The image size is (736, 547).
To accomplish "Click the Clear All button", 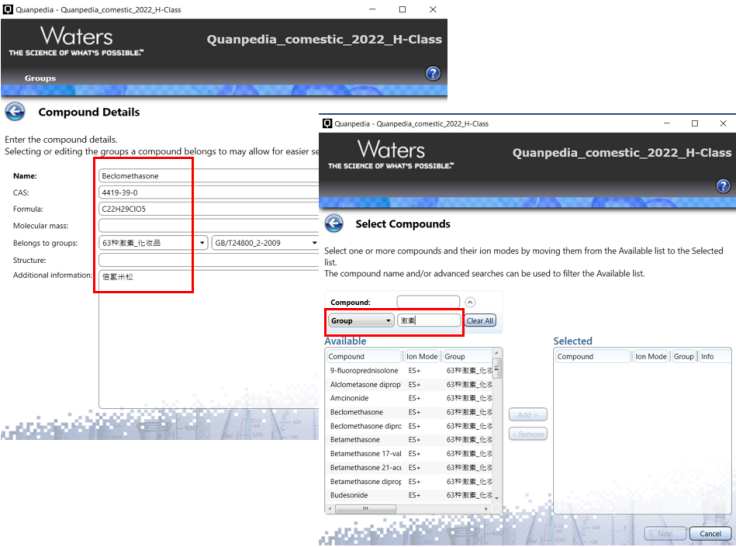I will pos(480,321).
